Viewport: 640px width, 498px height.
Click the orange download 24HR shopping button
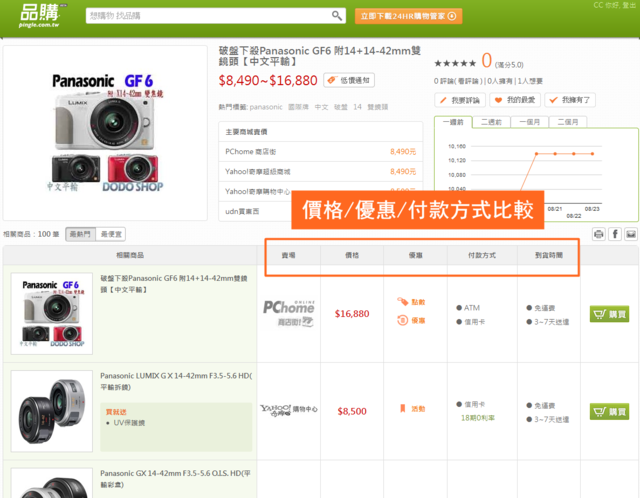tap(408, 16)
